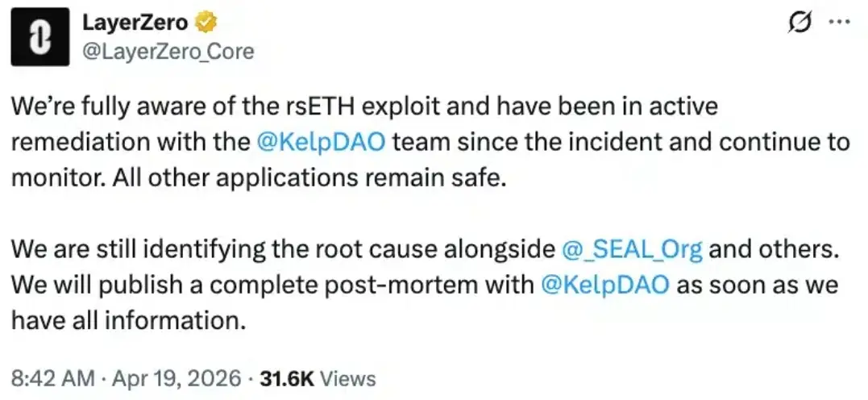Viewport: 868px width, 400px height.
Task: Open the Grok slashed-circle icon
Action: coord(799,23)
